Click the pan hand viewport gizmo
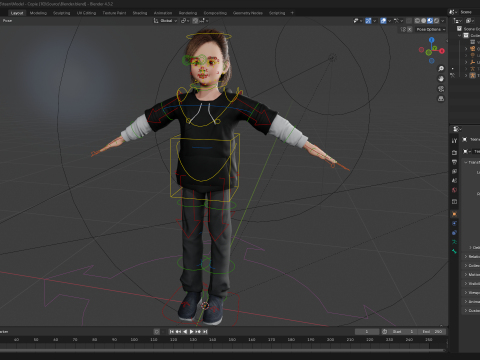The height and width of the screenshot is (360, 480). pyautogui.click(x=441, y=79)
